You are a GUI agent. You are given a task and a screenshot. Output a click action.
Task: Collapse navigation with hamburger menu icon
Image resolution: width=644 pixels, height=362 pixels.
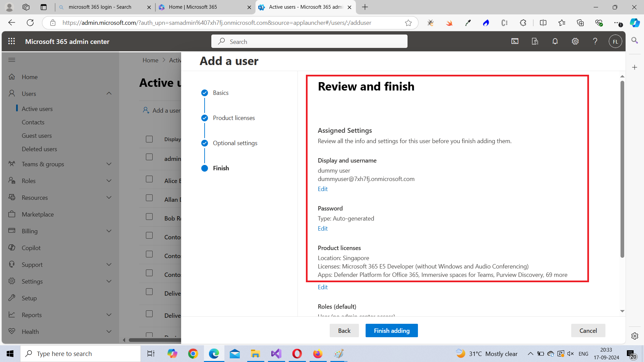tap(12, 60)
